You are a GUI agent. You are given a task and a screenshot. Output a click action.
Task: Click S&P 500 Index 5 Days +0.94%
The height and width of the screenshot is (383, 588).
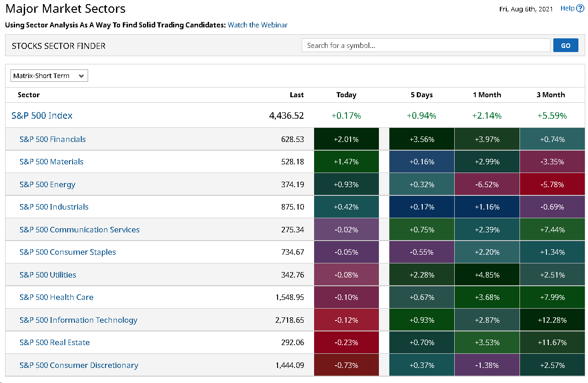pyautogui.click(x=421, y=115)
